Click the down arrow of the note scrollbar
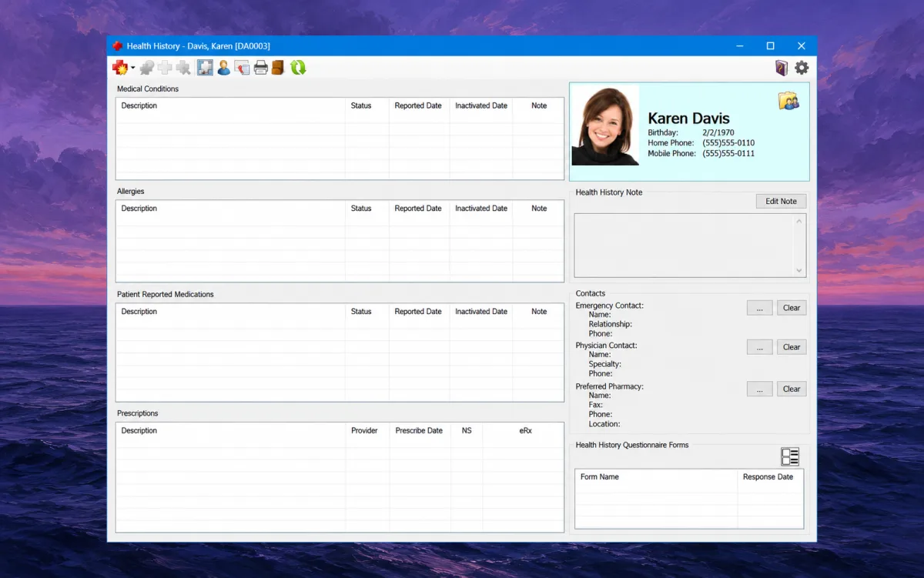 click(799, 270)
